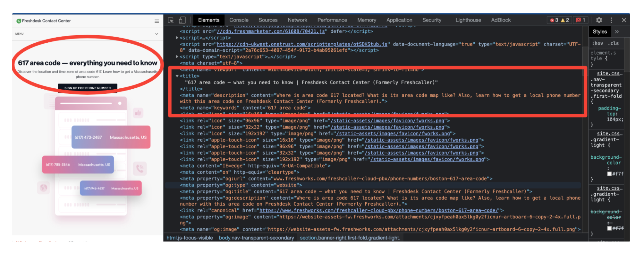Image resolution: width=644 pixels, height=255 pixels.
Task: Open the issues counter badge
Action: 580,20
